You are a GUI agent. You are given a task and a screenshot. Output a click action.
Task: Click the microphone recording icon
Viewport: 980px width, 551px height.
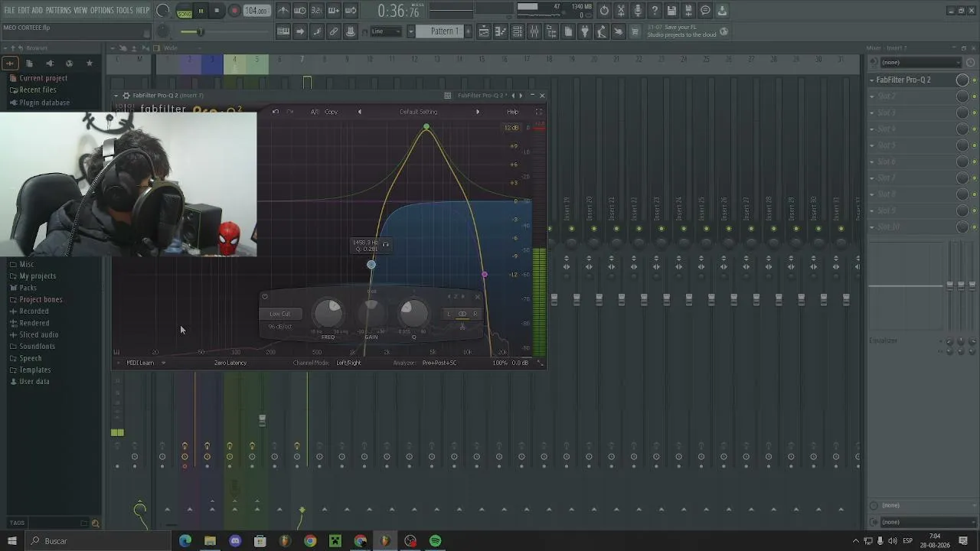tap(638, 11)
